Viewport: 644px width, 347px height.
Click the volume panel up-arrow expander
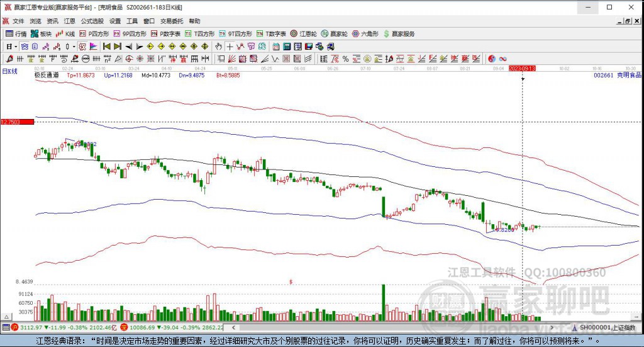pos(6,317)
